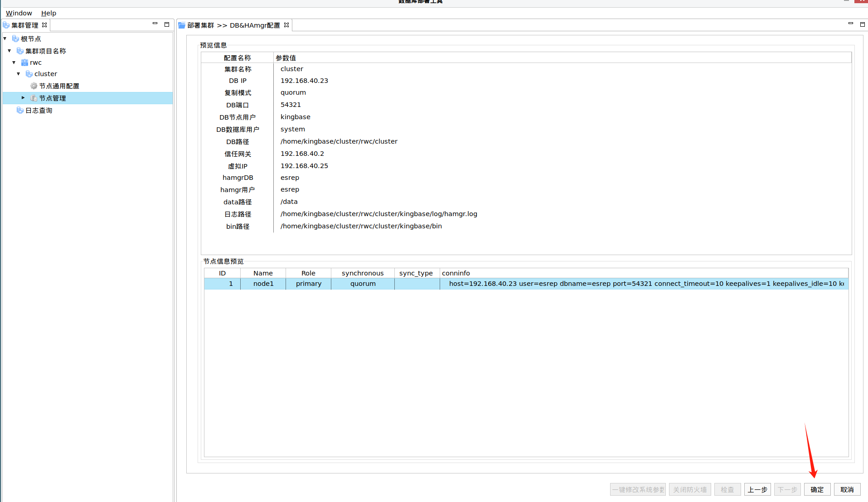Click the cluster tree node icon
868x502 pixels.
pyautogui.click(x=29, y=74)
